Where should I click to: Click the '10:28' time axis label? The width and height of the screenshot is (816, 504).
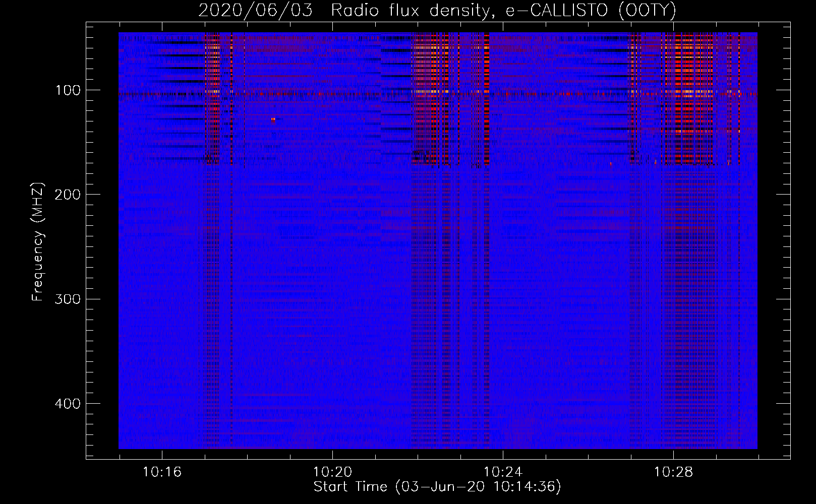point(673,472)
